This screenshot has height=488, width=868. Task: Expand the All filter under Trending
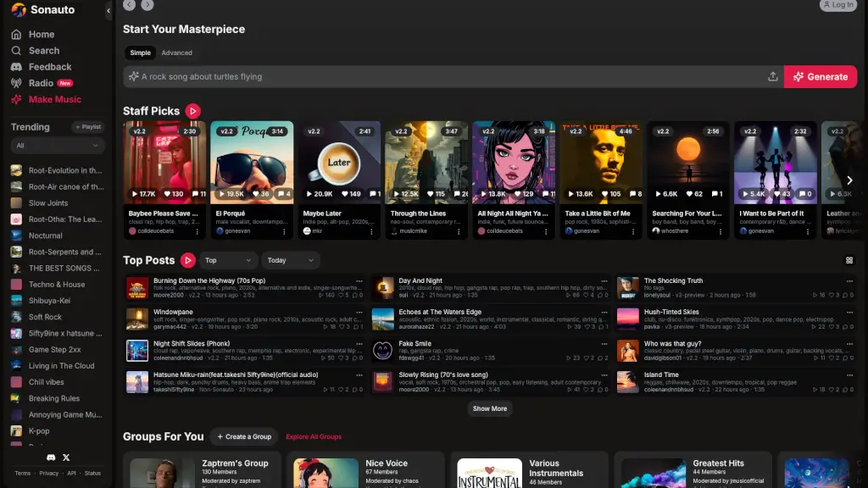pyautogui.click(x=57, y=146)
